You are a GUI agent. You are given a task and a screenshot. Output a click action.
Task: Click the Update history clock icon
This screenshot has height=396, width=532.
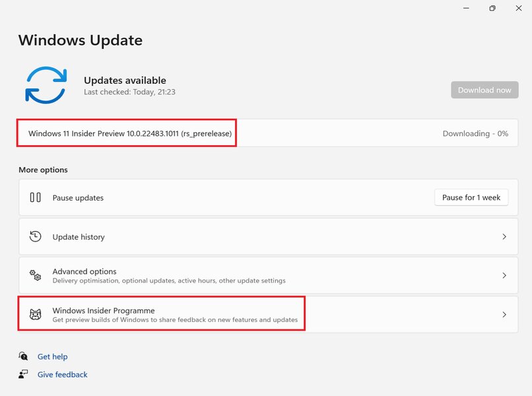coord(34,236)
